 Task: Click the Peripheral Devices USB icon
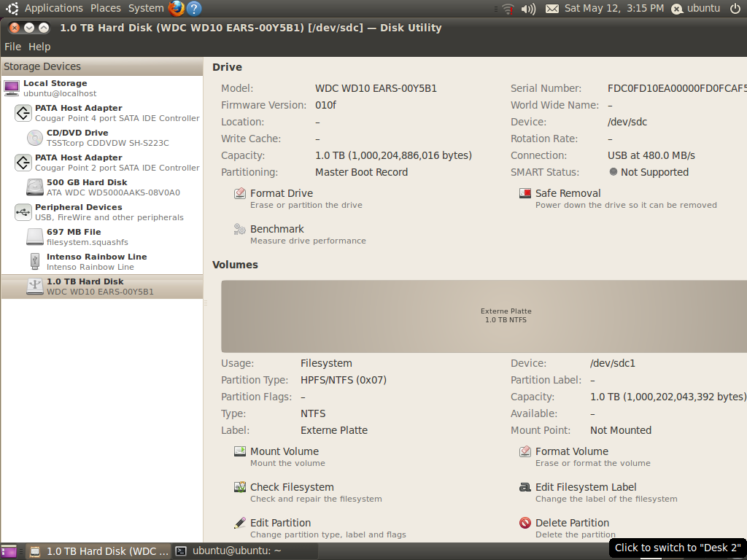(x=23, y=212)
